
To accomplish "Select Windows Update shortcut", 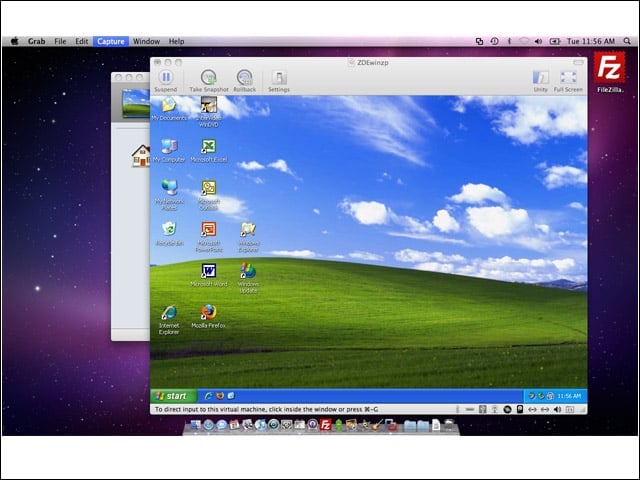I will pyautogui.click(x=248, y=278).
